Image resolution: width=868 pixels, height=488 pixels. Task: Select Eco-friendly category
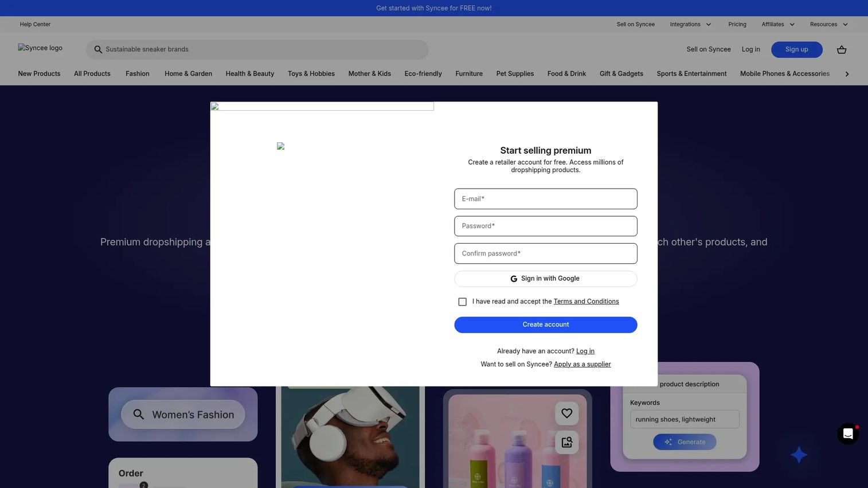pyautogui.click(x=423, y=73)
